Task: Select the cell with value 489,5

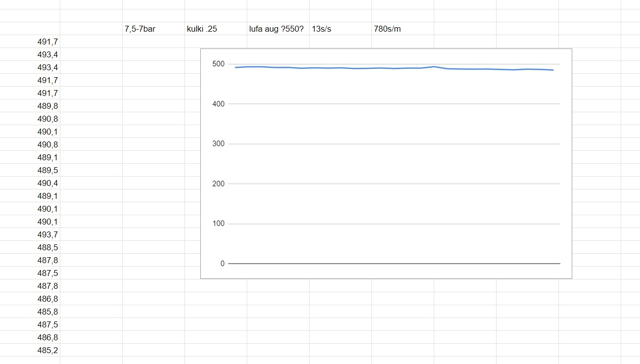Action: tap(47, 170)
